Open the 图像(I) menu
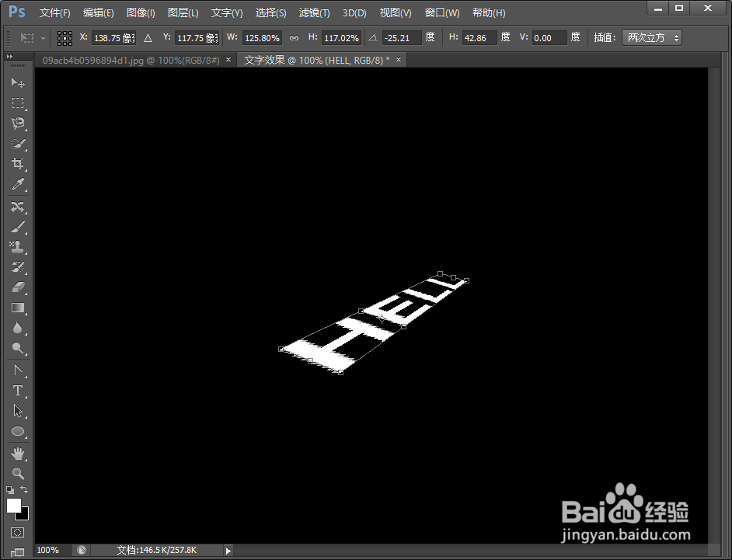Viewport: 732px width, 560px height. [141, 13]
